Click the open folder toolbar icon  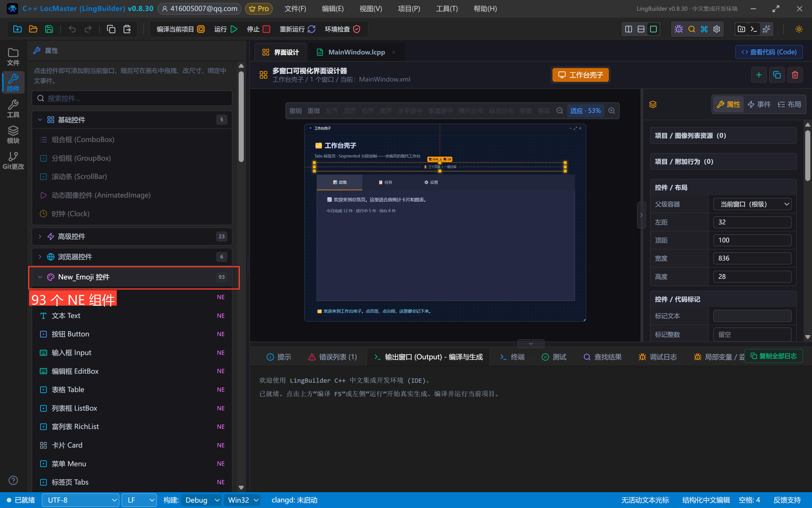coord(33,29)
